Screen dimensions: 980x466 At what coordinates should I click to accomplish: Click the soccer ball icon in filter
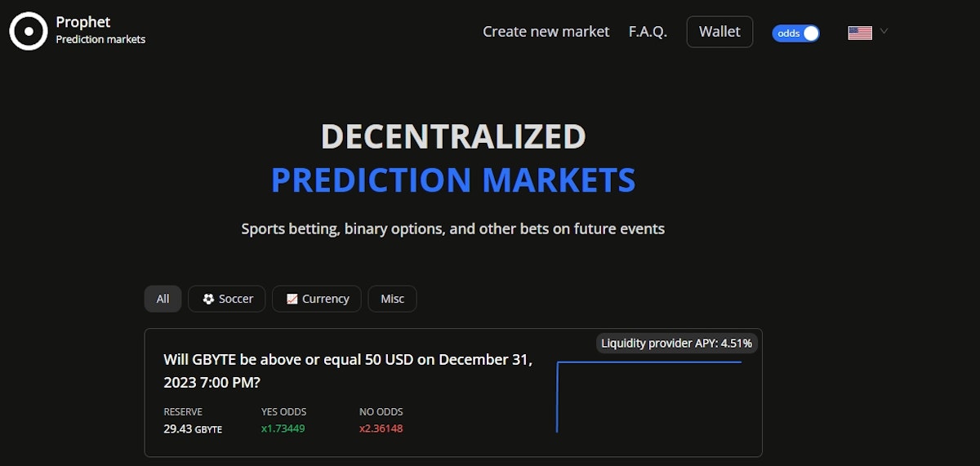pyautogui.click(x=208, y=299)
